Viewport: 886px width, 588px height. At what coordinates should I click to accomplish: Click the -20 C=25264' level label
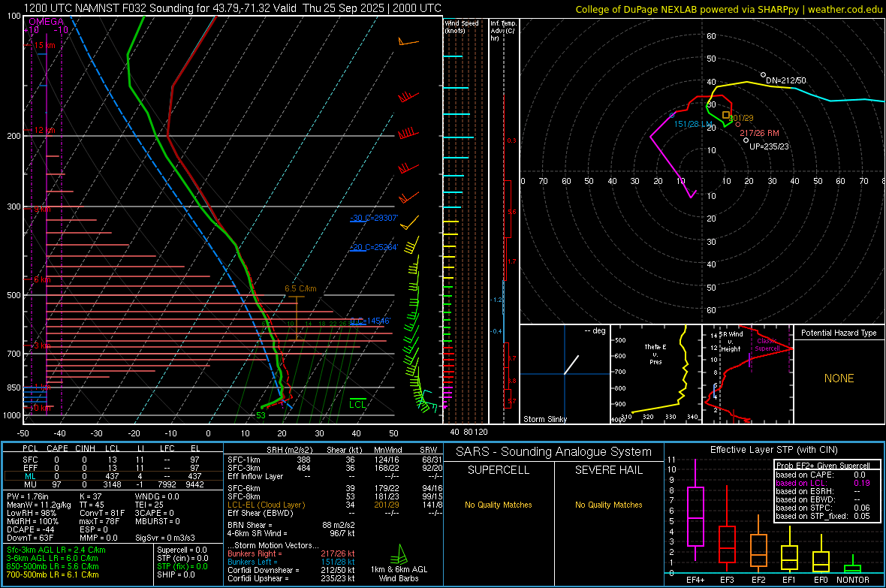click(374, 247)
